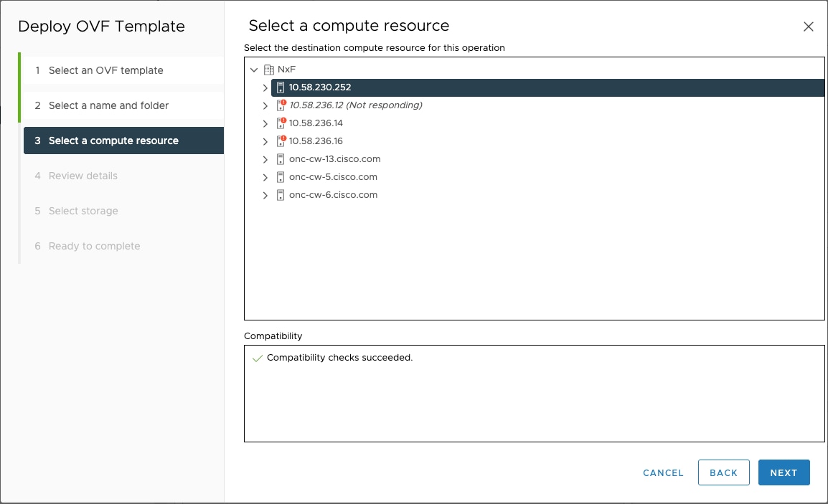This screenshot has height=504, width=828.
Task: Expand host onc-cw-13.cisco.com
Action: click(x=265, y=159)
